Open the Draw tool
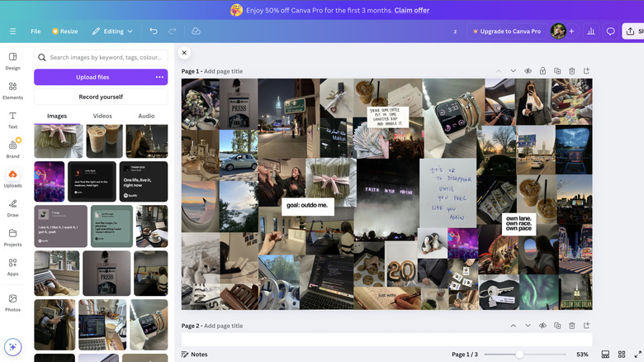The image size is (644, 362). click(x=12, y=208)
